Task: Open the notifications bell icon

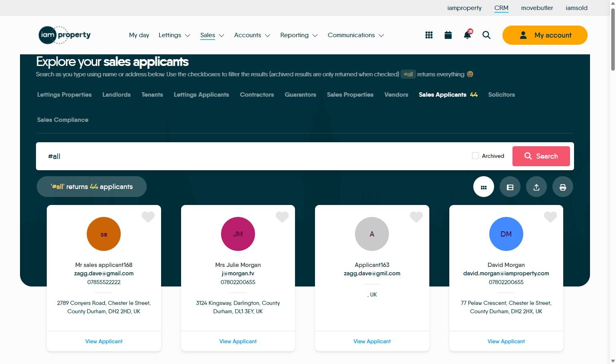Action: point(467,35)
